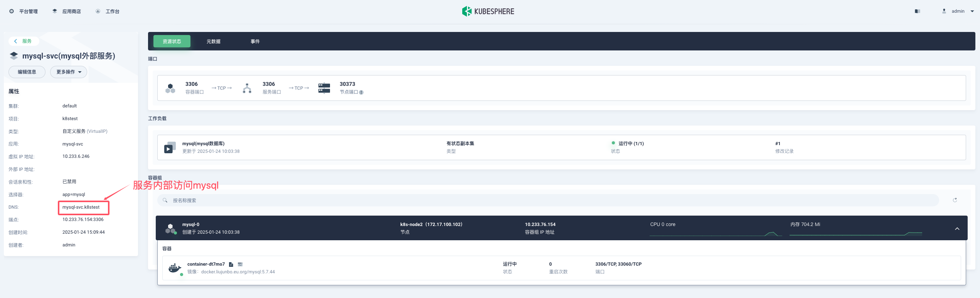The image size is (980, 298).
Task: Click container ports 3306/TCP, 33060/TCP
Action: (618, 264)
